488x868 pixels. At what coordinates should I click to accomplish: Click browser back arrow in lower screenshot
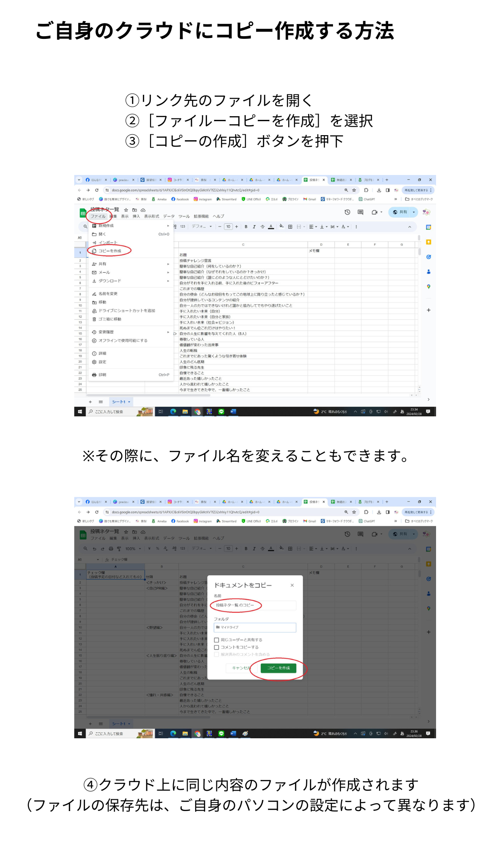coord(80,512)
